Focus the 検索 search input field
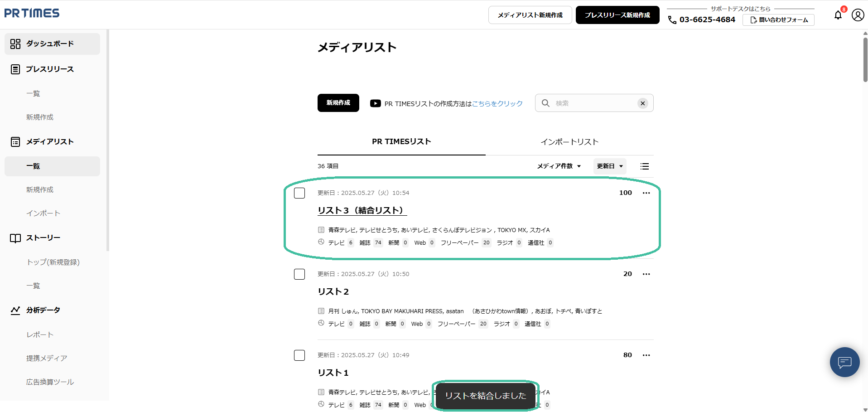 click(x=593, y=103)
